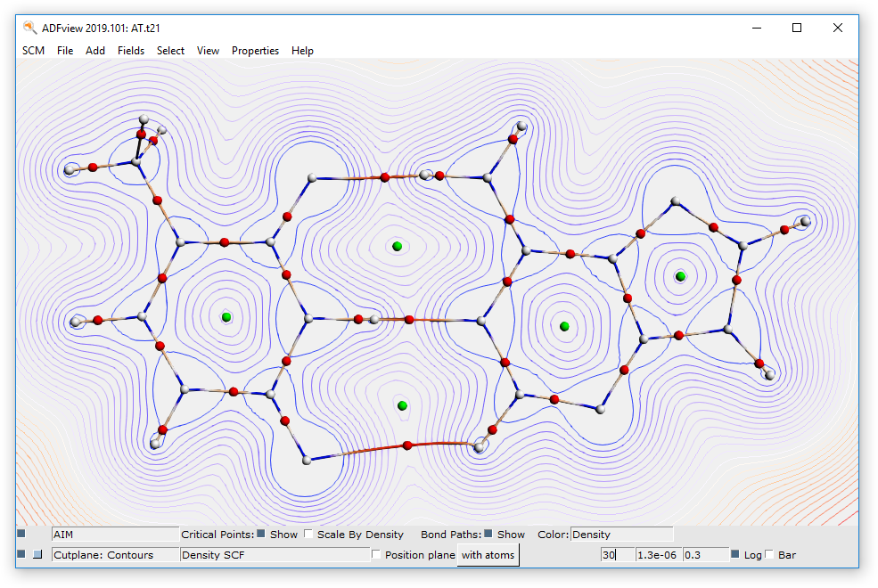This screenshot has height=588, width=878.
Task: Minimize the ADFview window
Action: [x=757, y=28]
